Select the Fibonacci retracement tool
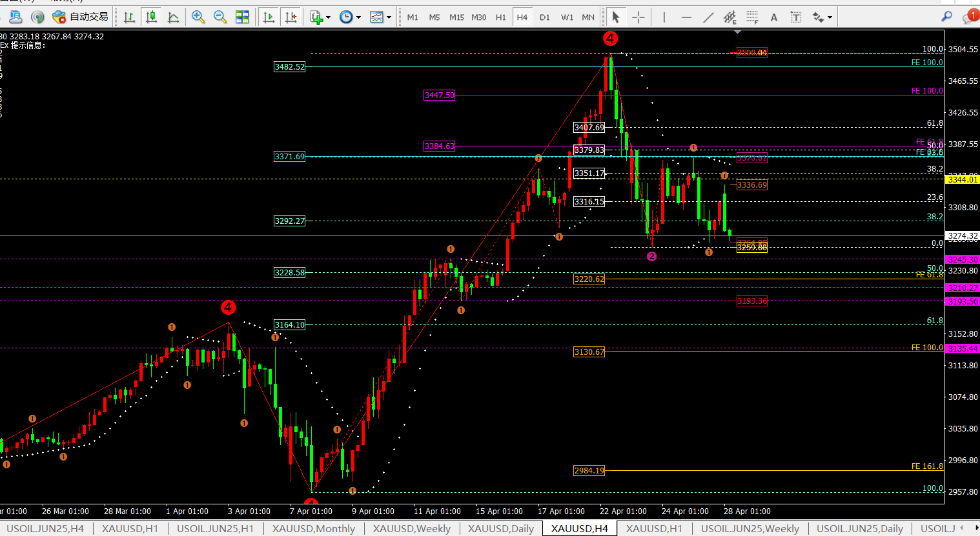 [752, 17]
